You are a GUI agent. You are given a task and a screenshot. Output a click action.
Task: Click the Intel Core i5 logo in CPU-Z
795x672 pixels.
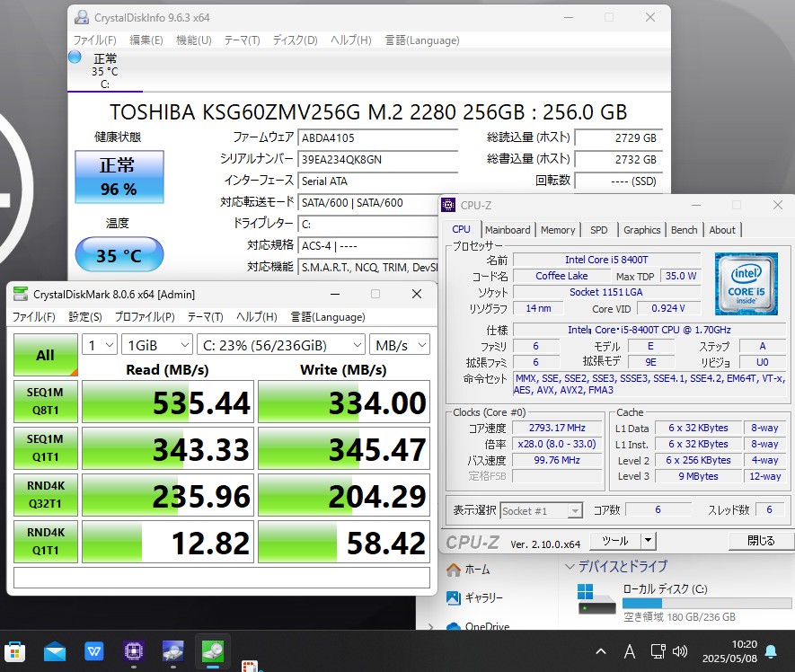[x=746, y=284]
